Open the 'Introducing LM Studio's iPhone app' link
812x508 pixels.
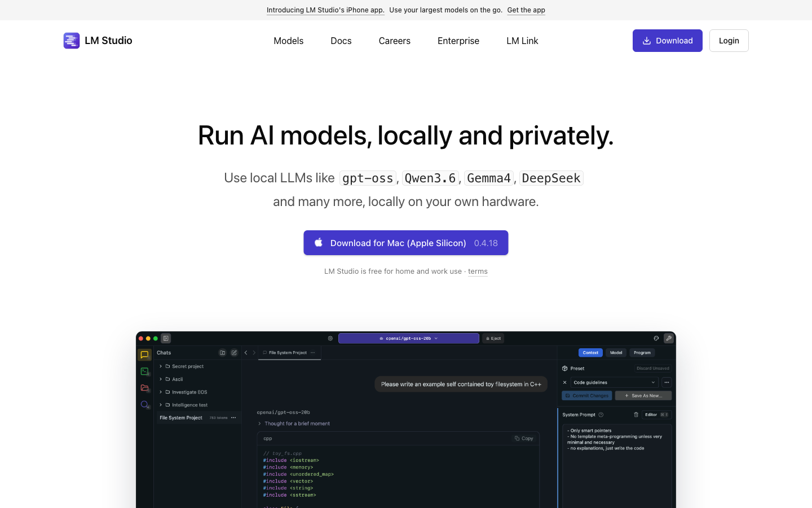point(325,10)
